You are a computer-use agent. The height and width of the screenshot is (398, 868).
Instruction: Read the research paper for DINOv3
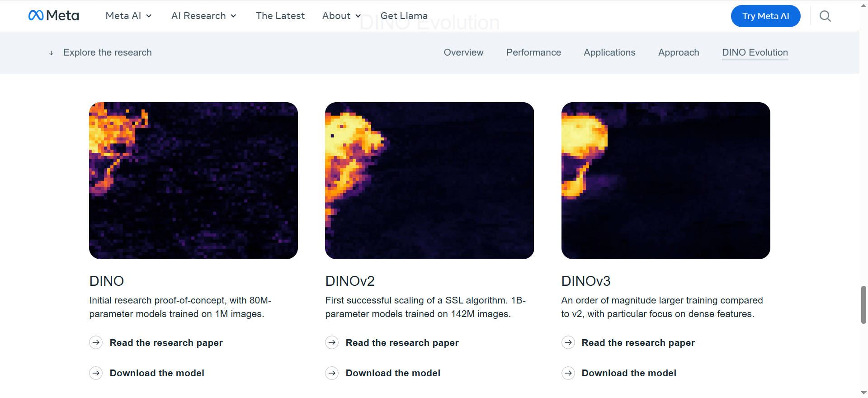(638, 343)
